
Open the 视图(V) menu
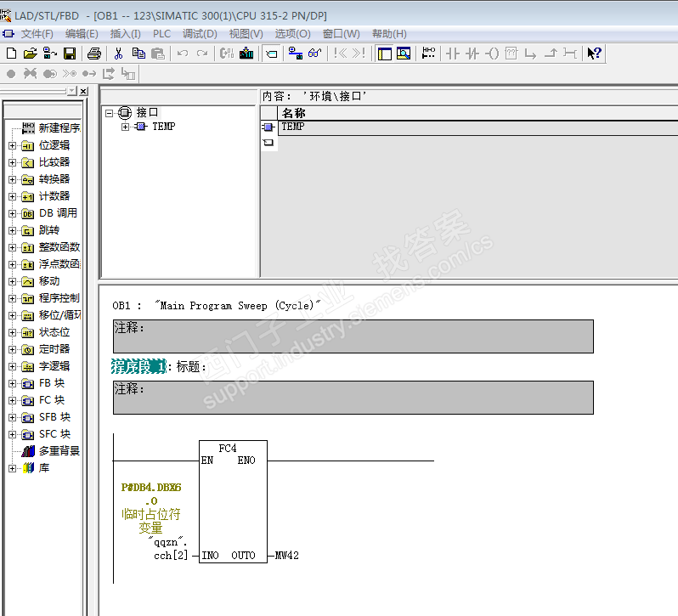246,34
